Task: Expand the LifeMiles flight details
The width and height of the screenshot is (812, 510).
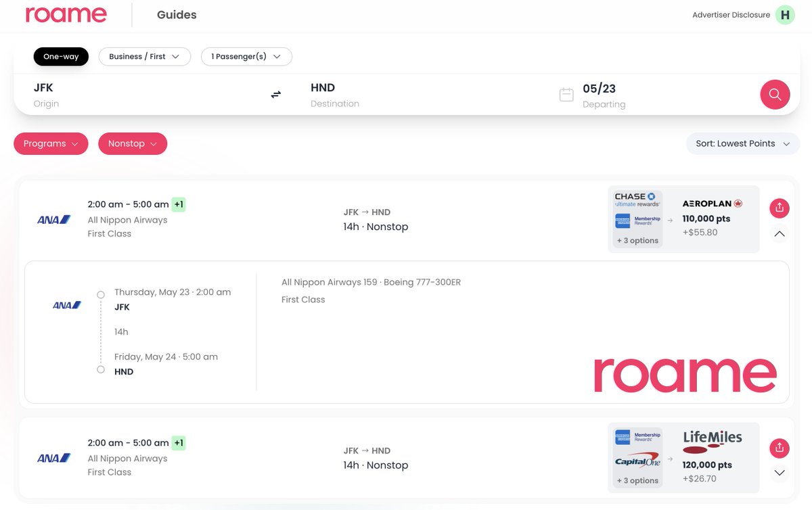Action: point(780,473)
